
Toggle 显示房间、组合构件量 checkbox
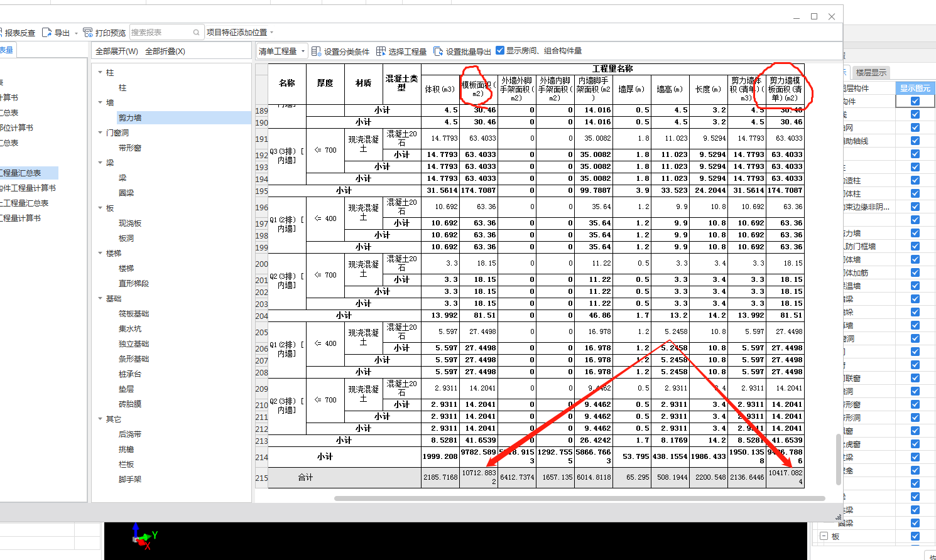pos(500,50)
